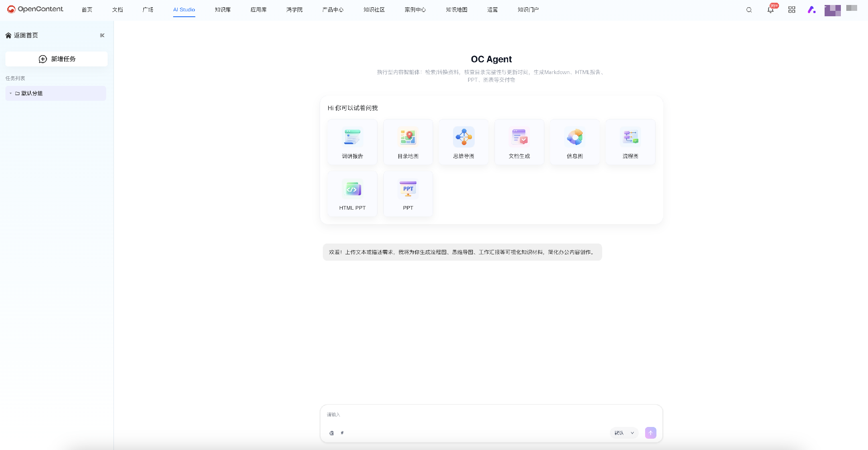Click the 任务列表 task list label
The height and width of the screenshot is (450, 868).
pos(15,79)
